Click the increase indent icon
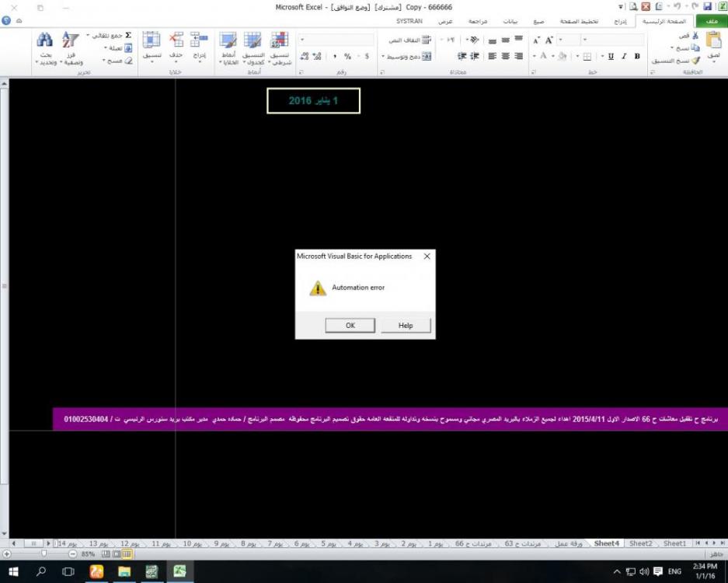This screenshot has height=583, width=728. coord(462,56)
